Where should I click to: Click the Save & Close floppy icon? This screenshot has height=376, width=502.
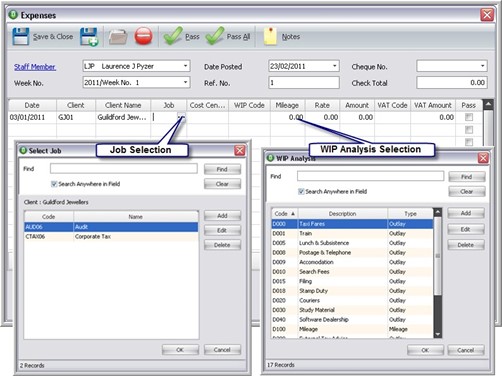click(x=21, y=36)
